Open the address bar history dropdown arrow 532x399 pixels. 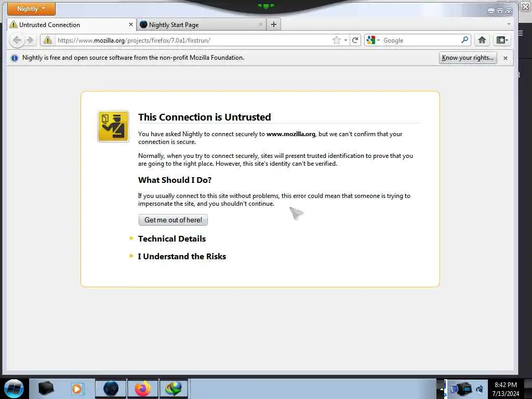pos(345,41)
